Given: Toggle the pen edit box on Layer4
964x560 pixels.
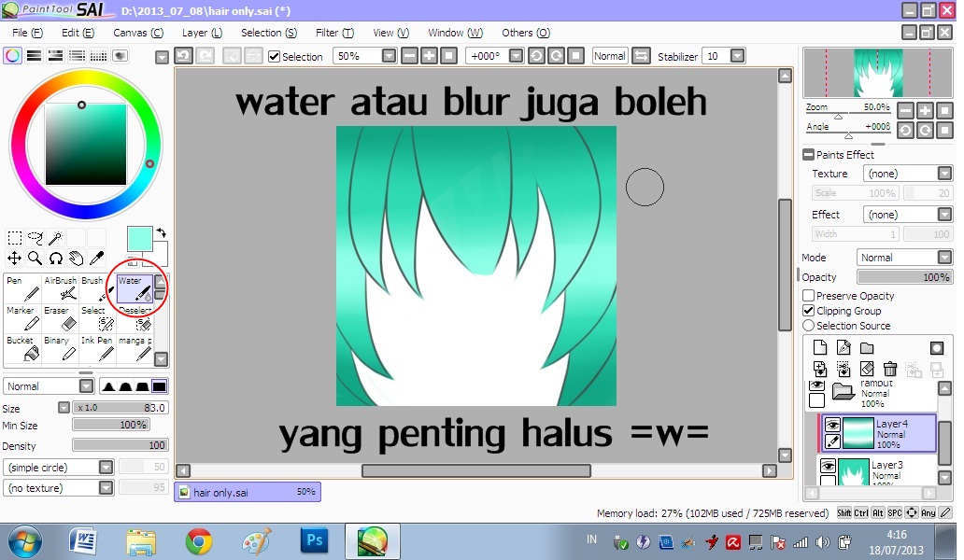Looking at the screenshot, I should (x=832, y=441).
